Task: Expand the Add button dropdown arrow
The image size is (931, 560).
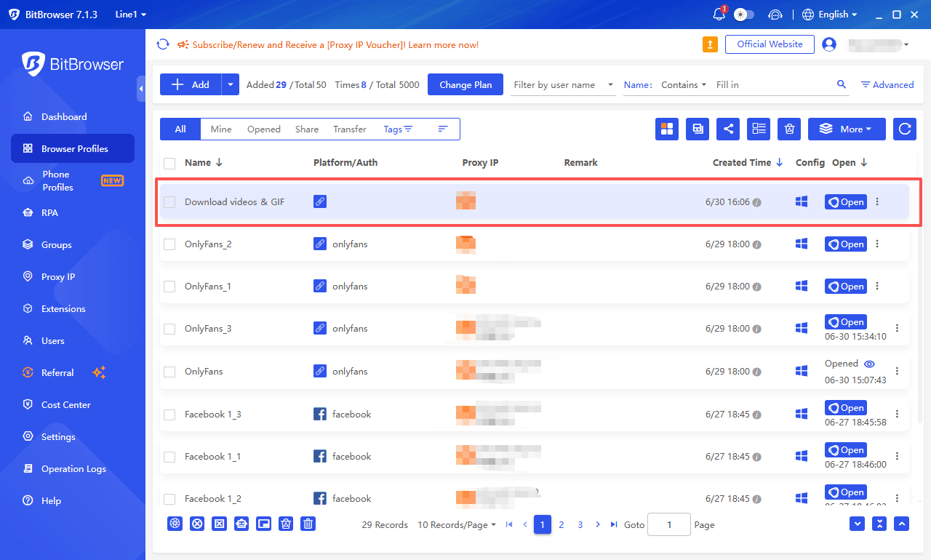Action: pos(231,84)
